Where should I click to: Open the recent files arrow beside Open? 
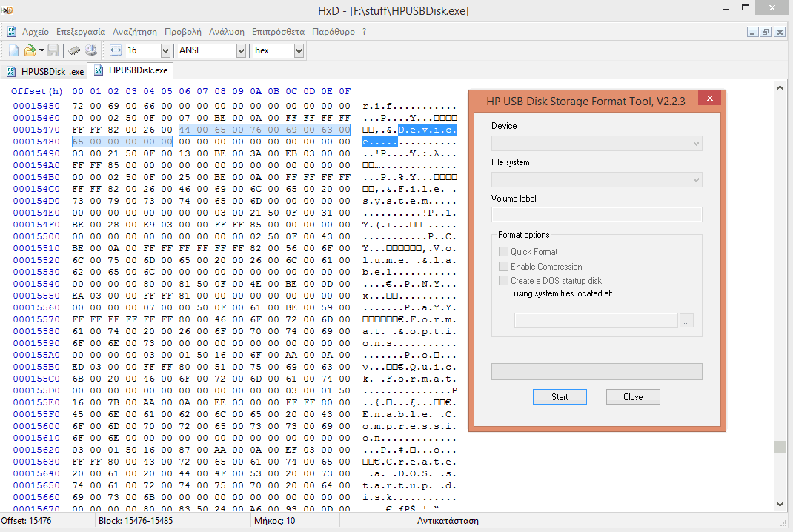[42, 50]
